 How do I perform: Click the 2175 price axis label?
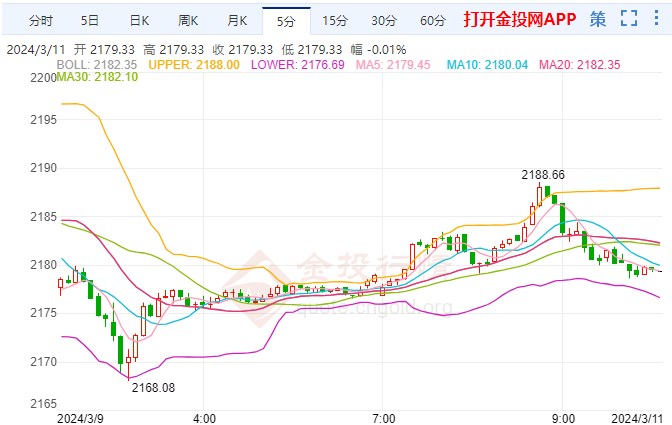(x=43, y=313)
